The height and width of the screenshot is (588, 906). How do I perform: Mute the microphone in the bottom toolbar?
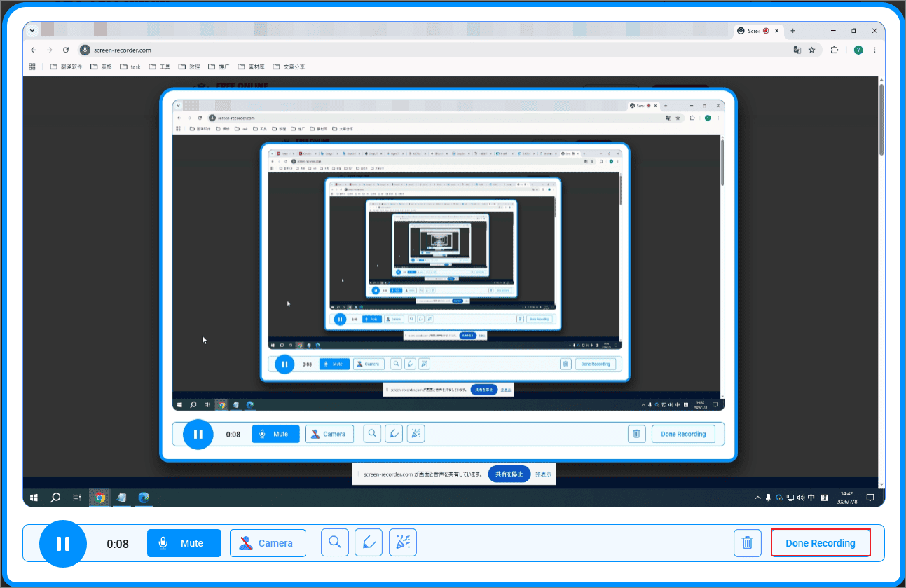tap(184, 543)
